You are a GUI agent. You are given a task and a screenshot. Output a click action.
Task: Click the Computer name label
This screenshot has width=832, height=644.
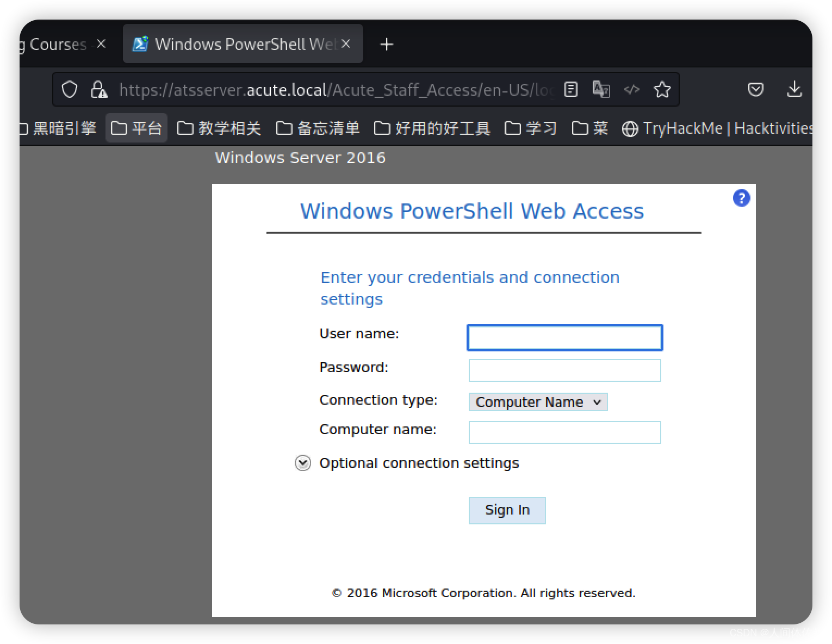[x=378, y=429]
